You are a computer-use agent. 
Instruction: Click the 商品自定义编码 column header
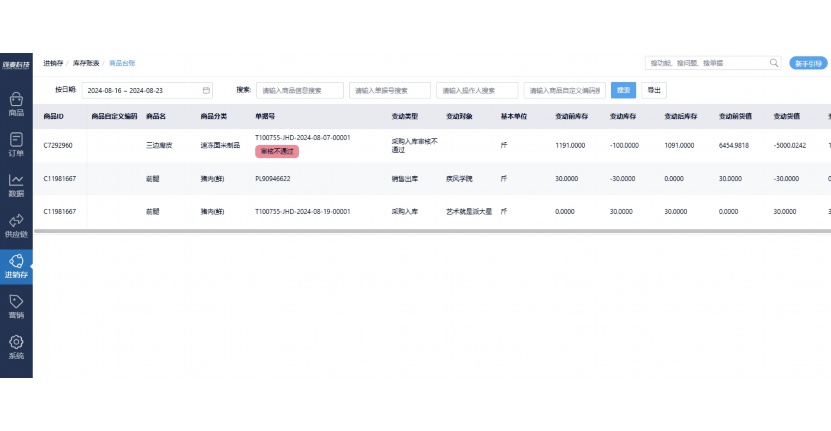coord(114,116)
